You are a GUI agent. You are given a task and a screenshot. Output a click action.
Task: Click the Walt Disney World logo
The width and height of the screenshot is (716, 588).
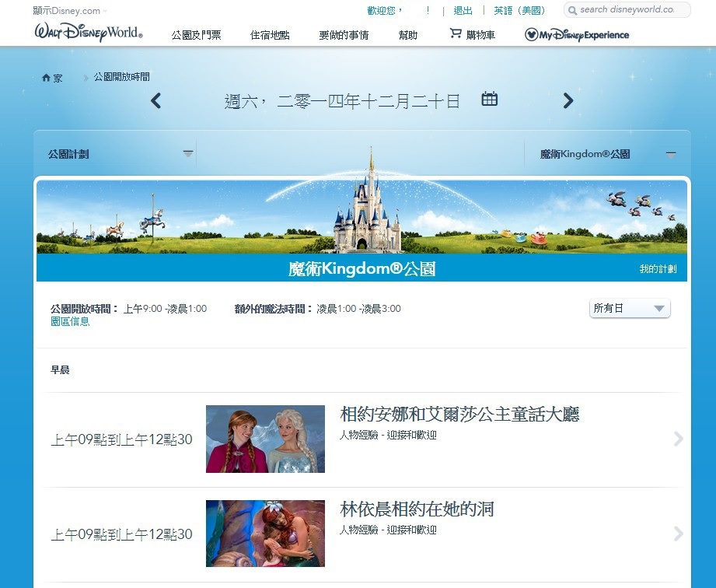(x=89, y=33)
